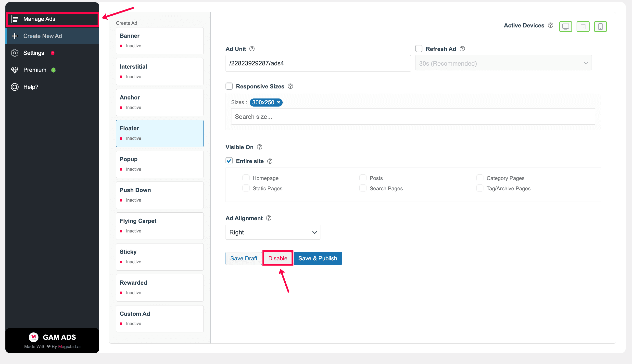Image resolution: width=632 pixels, height=364 pixels.
Task: Click the Premium diamond icon
Action: 15,70
